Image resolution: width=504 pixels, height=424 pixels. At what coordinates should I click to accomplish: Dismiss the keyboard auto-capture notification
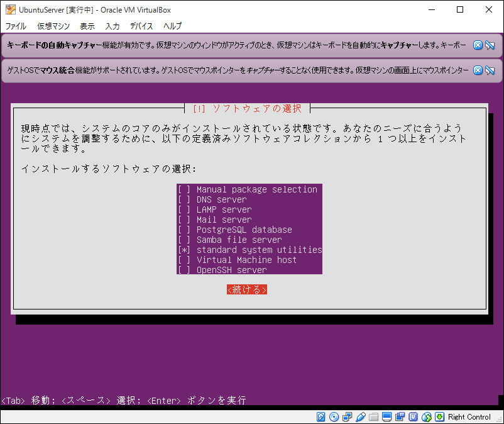coord(478,45)
